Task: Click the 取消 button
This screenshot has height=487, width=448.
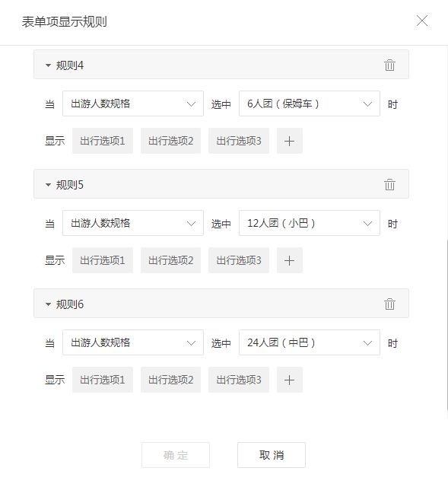Action: [272, 455]
